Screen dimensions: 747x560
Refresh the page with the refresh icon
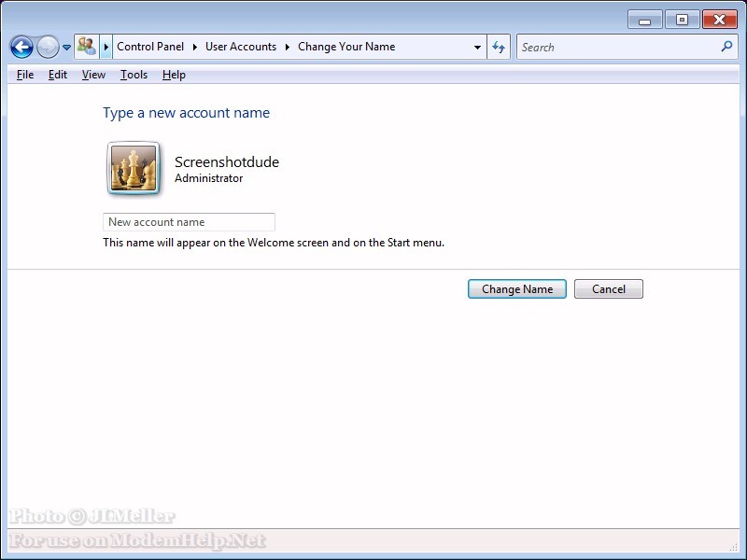tap(499, 48)
